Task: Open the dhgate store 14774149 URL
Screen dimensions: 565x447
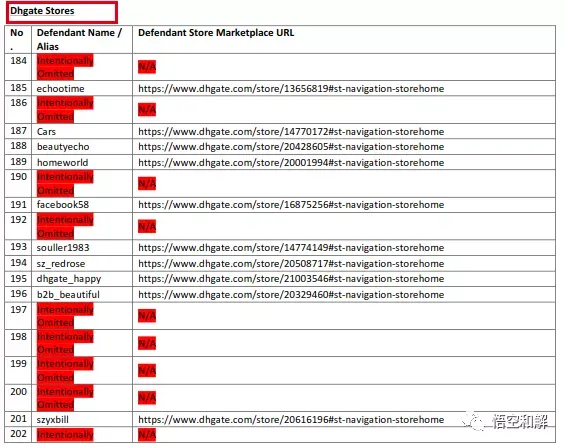Action: [x=291, y=248]
